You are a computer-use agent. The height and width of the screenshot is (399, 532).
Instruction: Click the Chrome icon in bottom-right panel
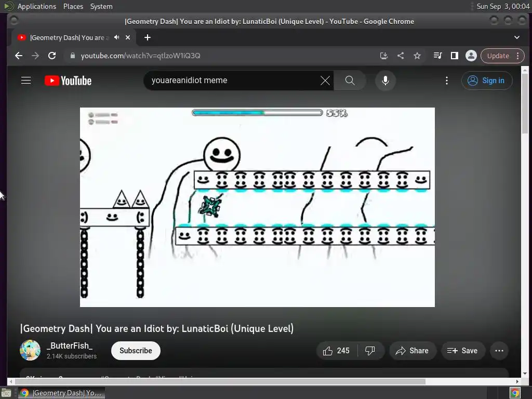(x=515, y=393)
